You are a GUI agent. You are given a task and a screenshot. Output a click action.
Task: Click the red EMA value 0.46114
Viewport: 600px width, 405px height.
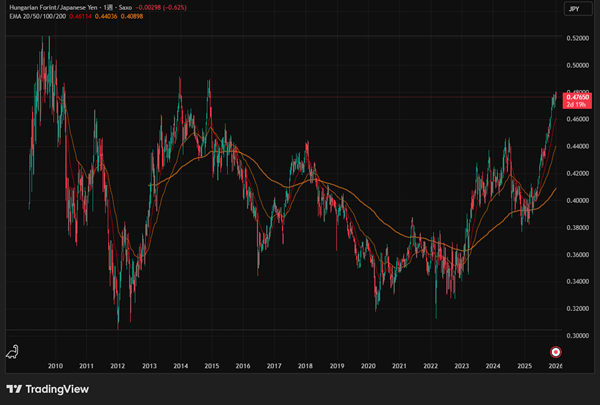pyautogui.click(x=80, y=17)
